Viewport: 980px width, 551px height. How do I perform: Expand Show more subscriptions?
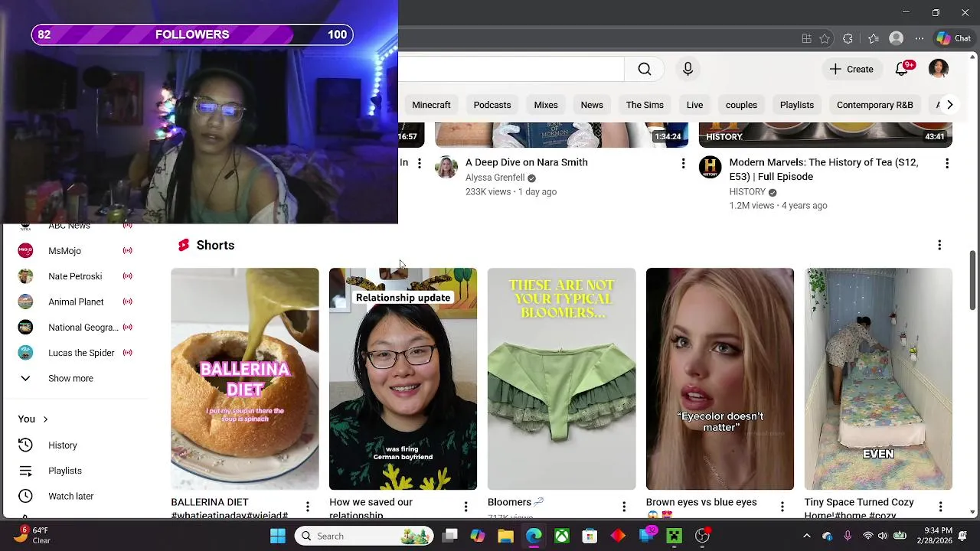tap(75, 378)
